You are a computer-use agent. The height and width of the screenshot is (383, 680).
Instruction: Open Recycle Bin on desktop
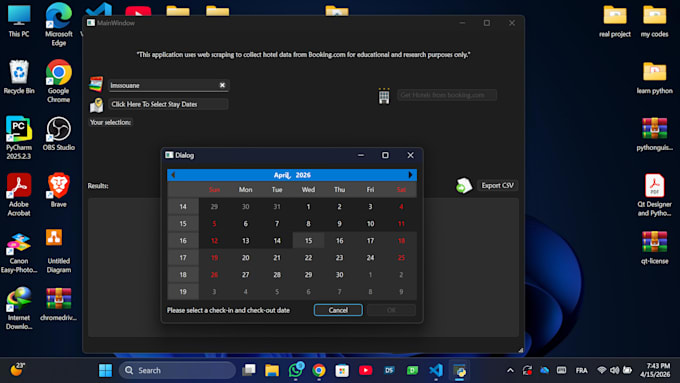coord(19,77)
